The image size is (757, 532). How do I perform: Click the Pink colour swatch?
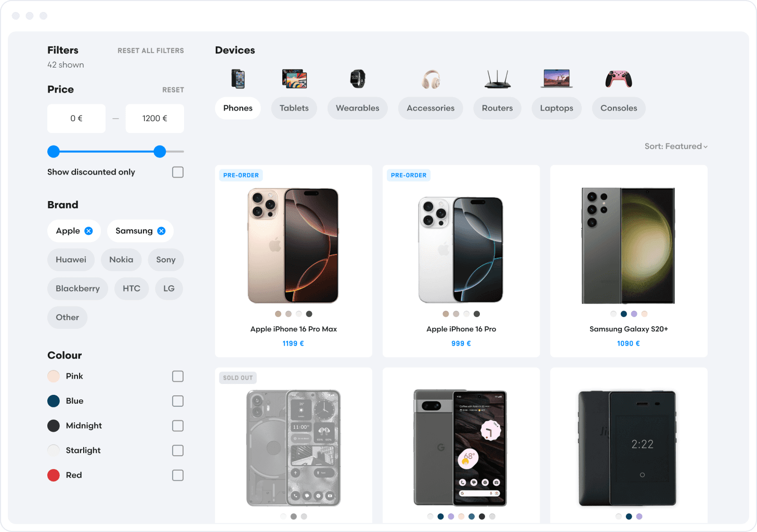pyautogui.click(x=54, y=376)
